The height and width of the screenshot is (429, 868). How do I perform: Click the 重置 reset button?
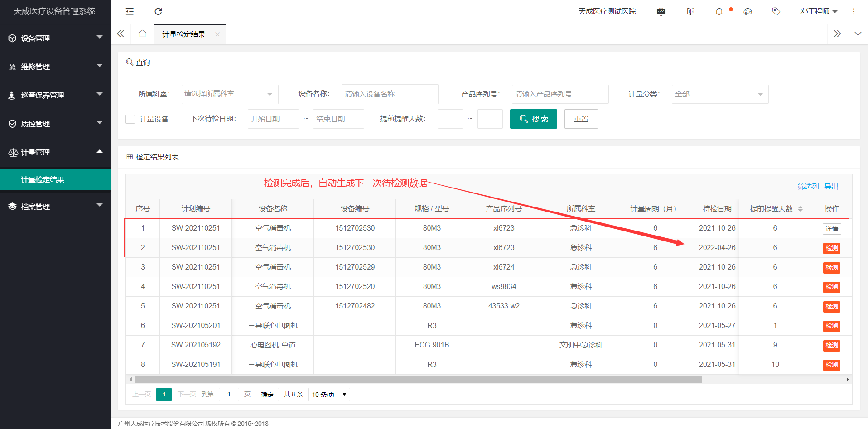[581, 119]
